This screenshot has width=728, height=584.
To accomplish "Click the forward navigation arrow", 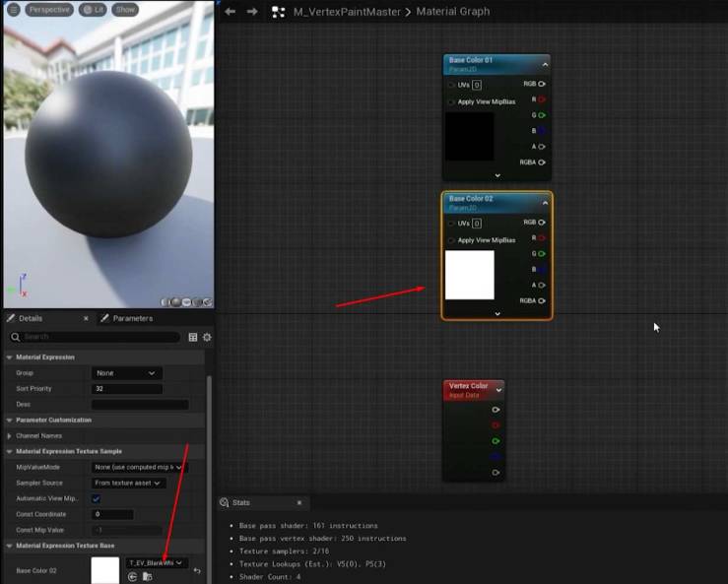I will tap(252, 12).
